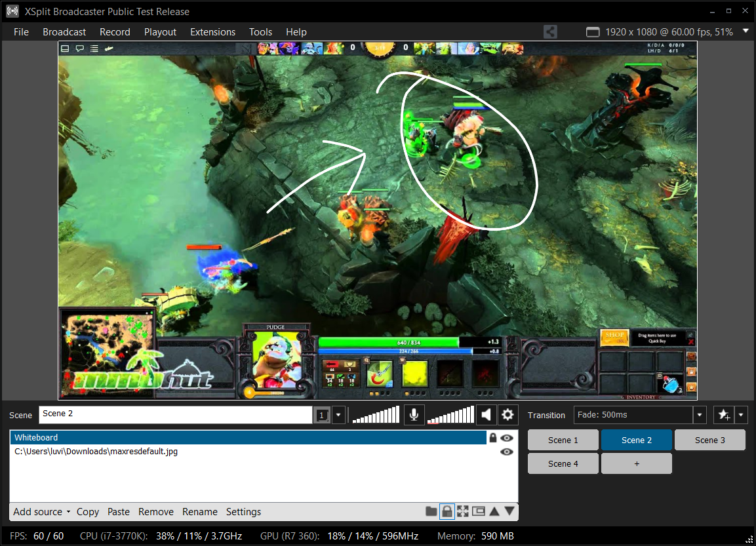Click the star-plus transition icon

click(724, 415)
